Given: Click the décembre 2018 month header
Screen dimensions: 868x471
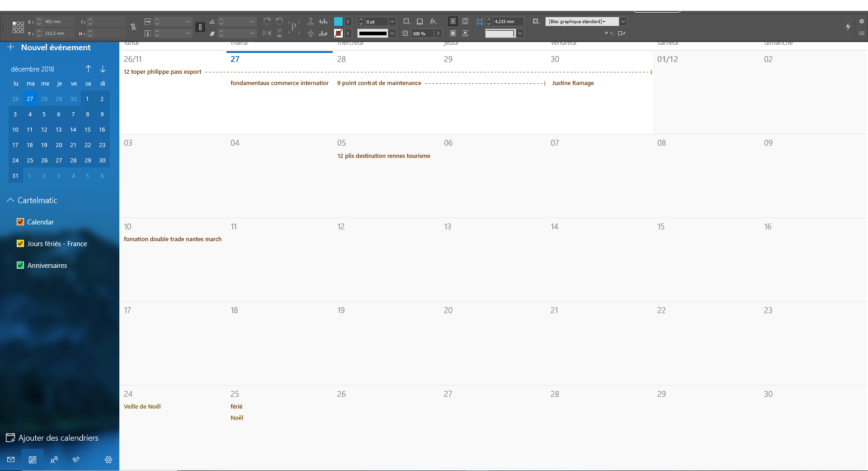Looking at the screenshot, I should point(32,69).
